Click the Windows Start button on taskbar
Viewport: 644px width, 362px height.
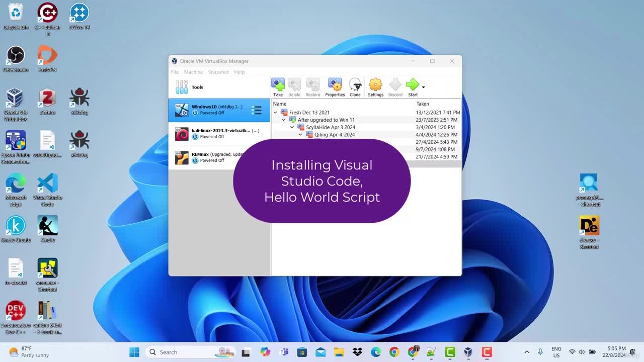coord(134,352)
